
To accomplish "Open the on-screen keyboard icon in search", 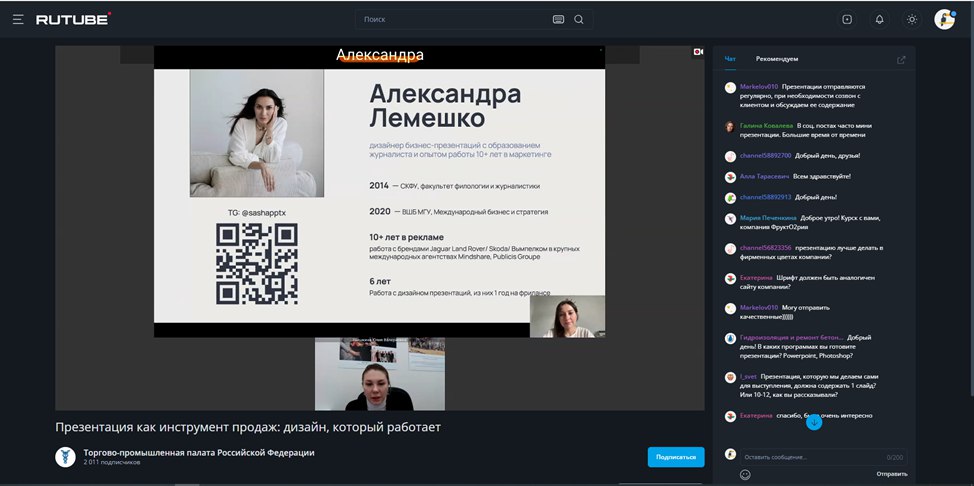I will [558, 19].
